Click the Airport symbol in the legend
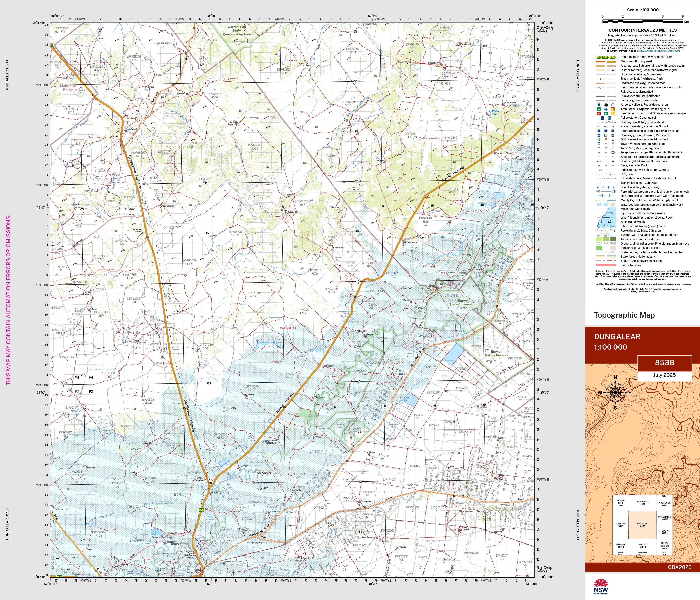Screen dimensions: 700x600 coord(599,105)
